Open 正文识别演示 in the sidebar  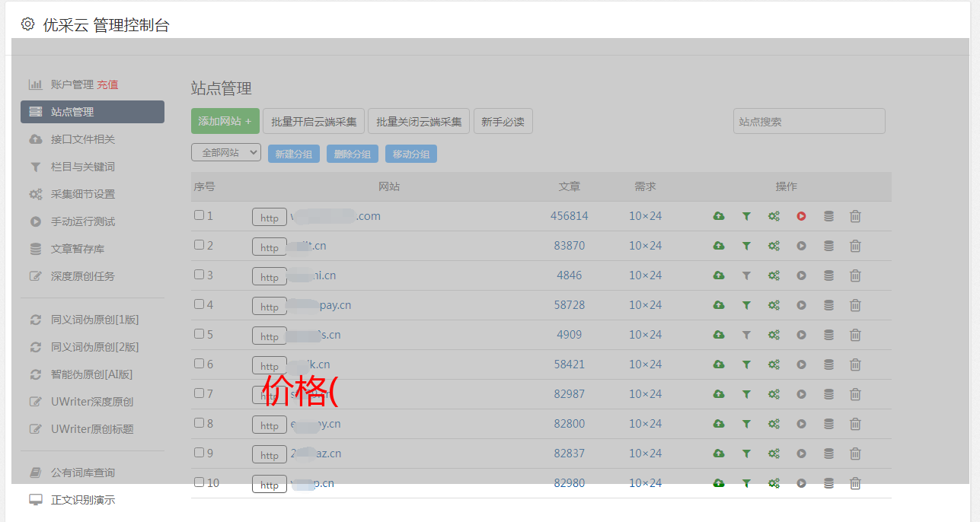[x=83, y=500]
